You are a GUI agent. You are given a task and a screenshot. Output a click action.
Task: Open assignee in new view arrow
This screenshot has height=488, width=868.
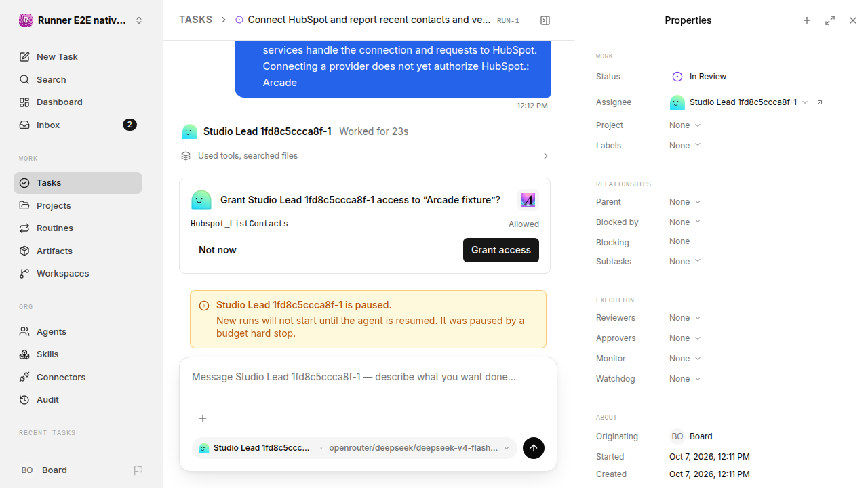(x=820, y=102)
